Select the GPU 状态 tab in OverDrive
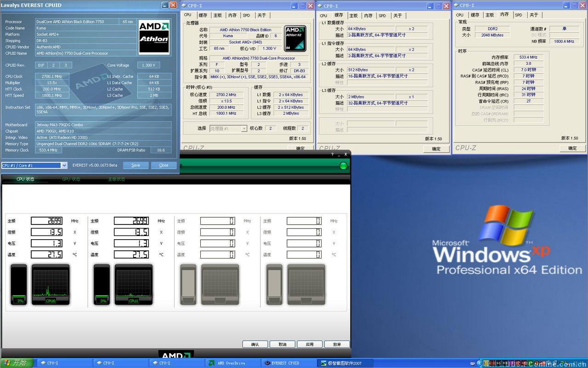This screenshot has width=588, height=368. pos(71,179)
